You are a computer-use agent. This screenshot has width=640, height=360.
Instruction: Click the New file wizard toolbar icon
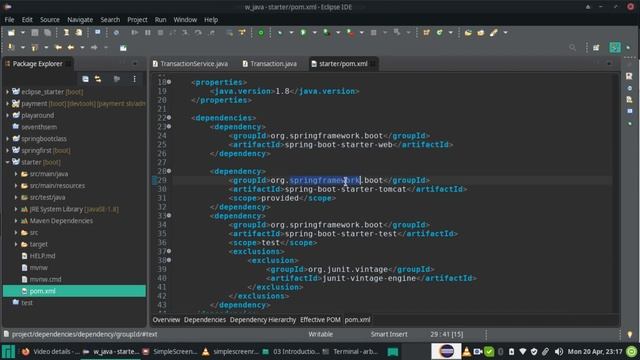click(11, 33)
